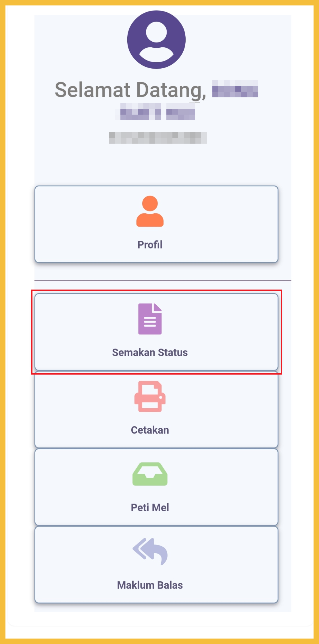
Task: Select the Profil text label
Action: 150,245
